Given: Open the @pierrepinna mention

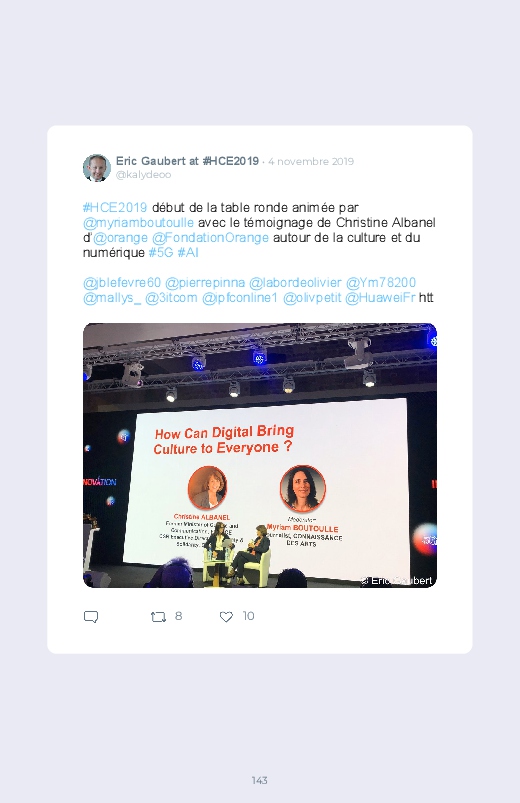Looking at the screenshot, I should click(205, 283).
